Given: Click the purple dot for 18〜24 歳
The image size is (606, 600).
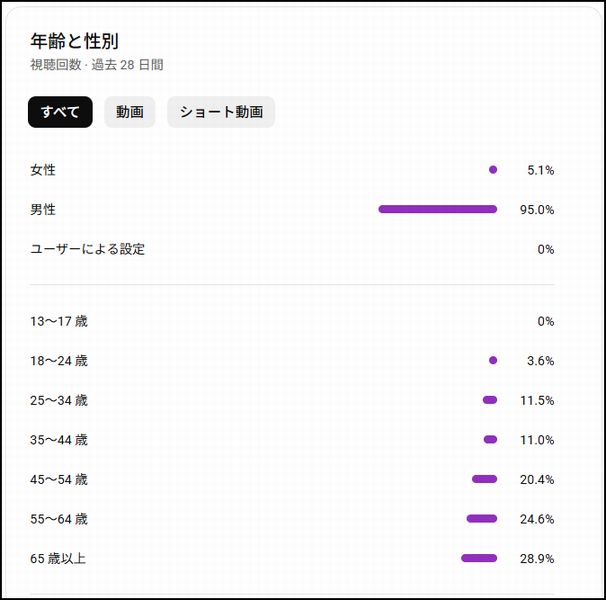Looking at the screenshot, I should point(493,360).
